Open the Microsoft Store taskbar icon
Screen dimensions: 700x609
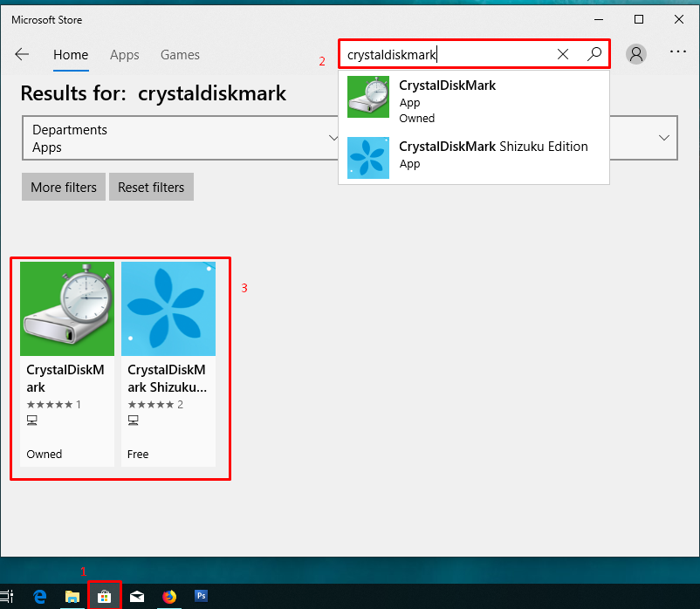105,596
